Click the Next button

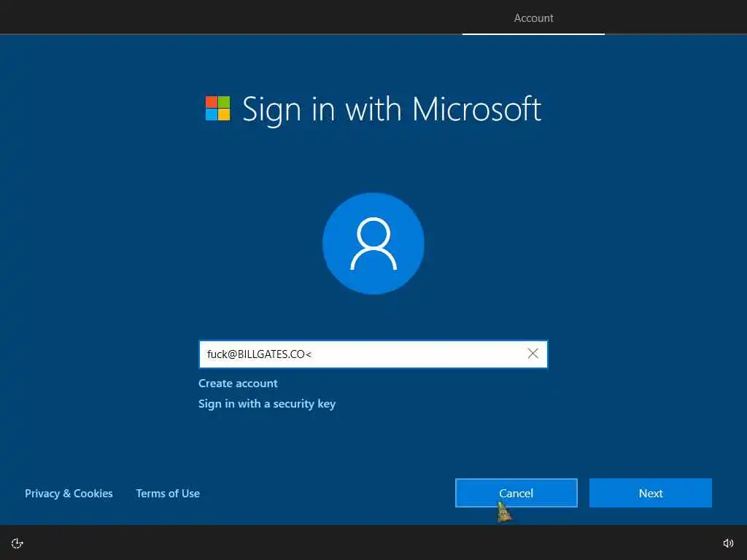point(650,493)
